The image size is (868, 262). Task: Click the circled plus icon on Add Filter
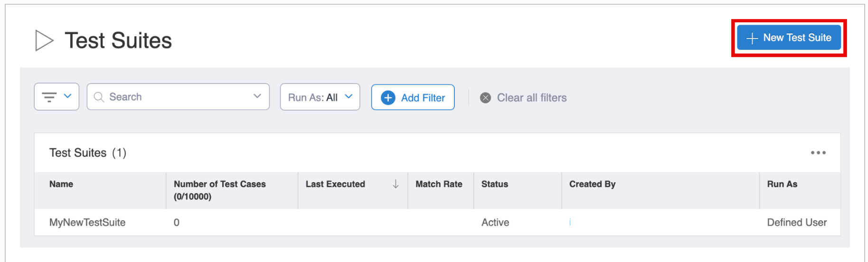388,98
